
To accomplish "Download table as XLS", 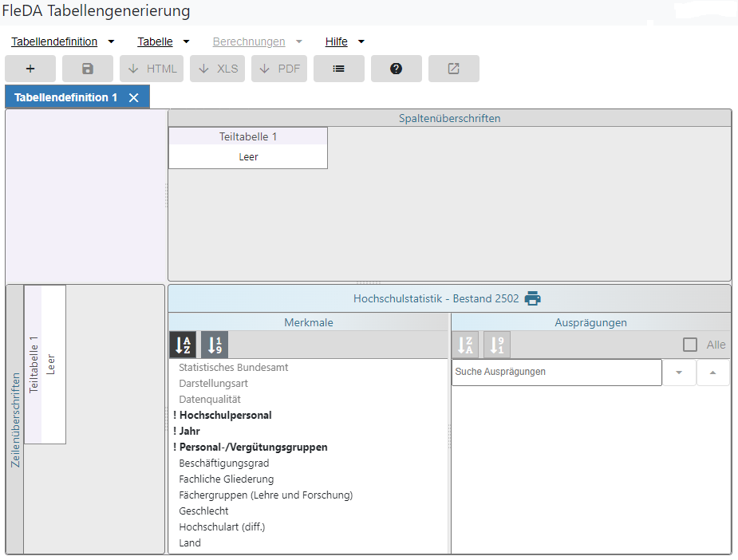I will pos(218,69).
